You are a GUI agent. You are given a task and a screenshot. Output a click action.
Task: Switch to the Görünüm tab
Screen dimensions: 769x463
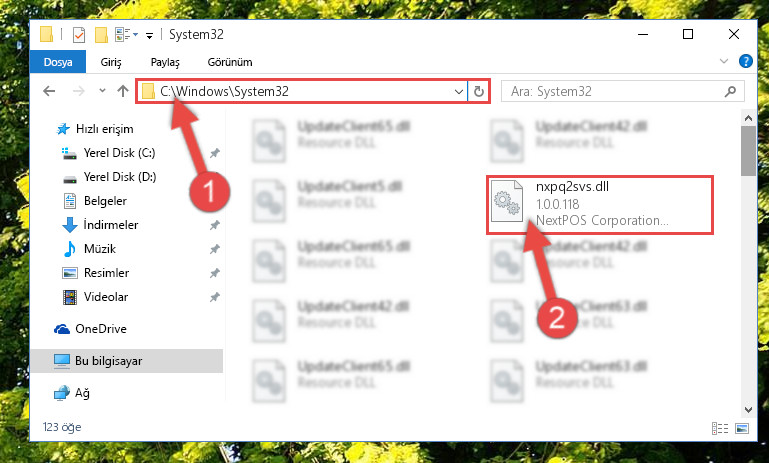coord(230,62)
